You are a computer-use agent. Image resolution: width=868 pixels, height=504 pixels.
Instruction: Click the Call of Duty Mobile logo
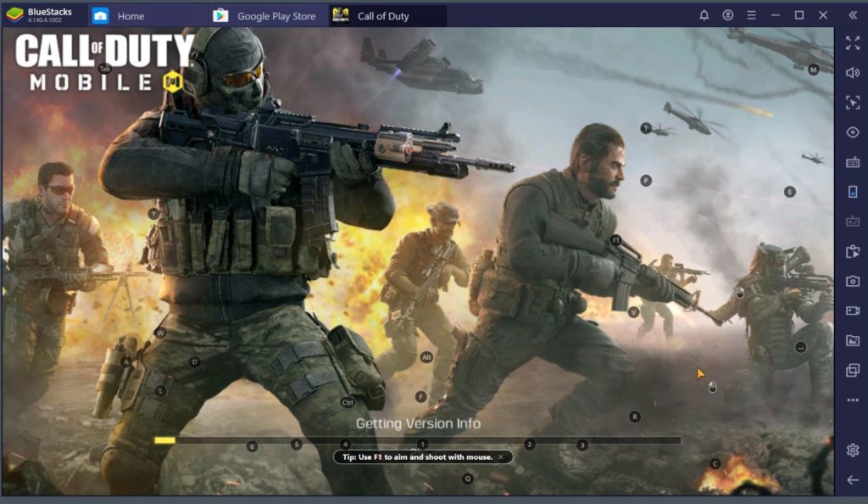[x=104, y=63]
